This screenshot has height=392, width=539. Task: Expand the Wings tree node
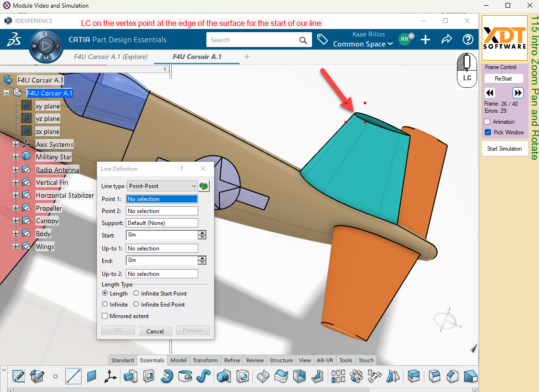coord(15,246)
